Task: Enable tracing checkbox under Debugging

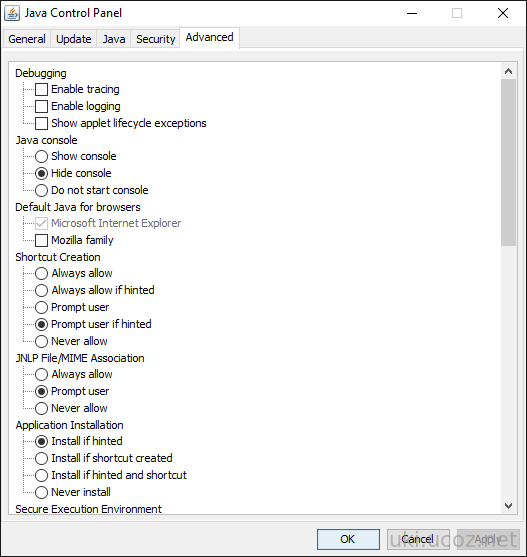Action: pos(42,90)
